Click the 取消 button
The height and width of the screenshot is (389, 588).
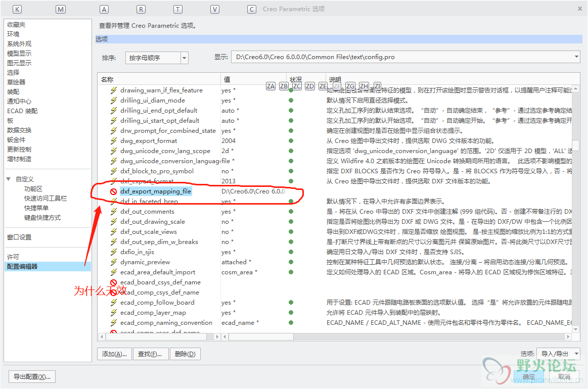pyautogui.click(x=564, y=377)
